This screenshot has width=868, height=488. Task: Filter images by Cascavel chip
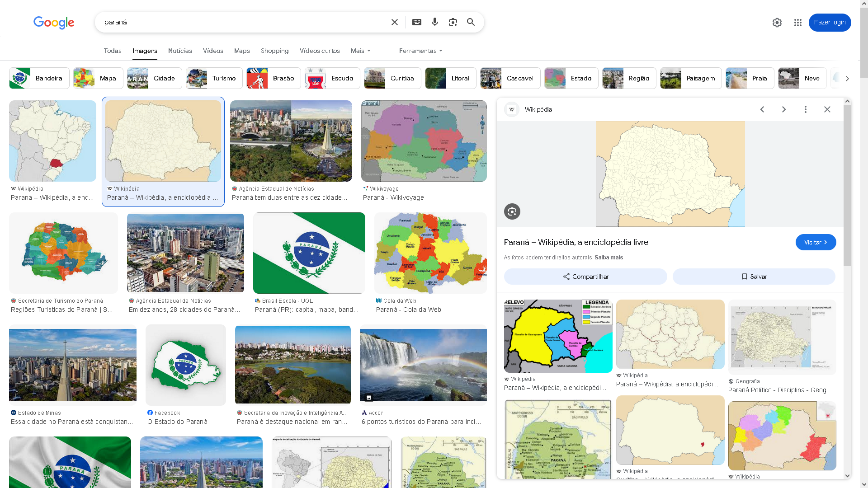click(510, 78)
